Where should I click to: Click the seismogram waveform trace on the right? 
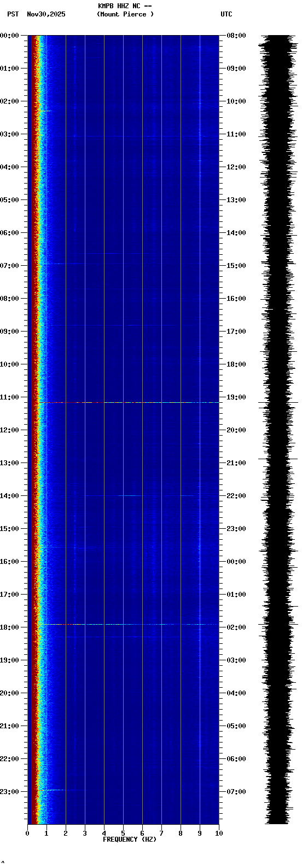coord(277,430)
